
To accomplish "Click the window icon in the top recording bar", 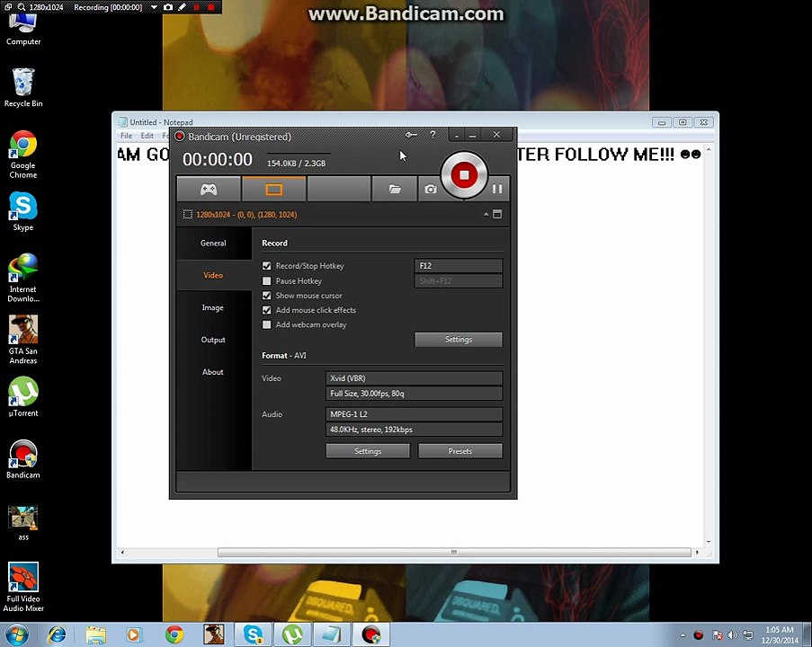I will (x=8, y=6).
